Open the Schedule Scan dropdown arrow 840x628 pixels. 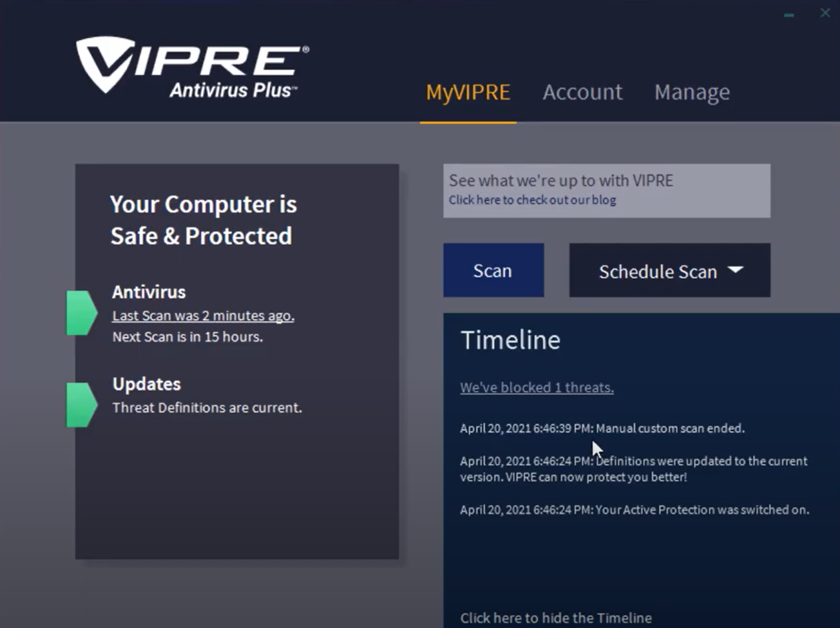[735, 270]
